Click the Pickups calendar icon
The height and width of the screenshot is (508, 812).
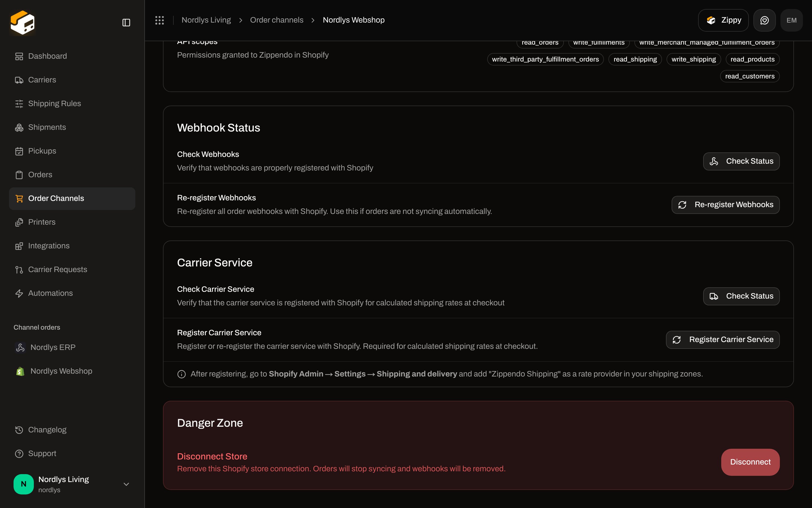pos(19,151)
